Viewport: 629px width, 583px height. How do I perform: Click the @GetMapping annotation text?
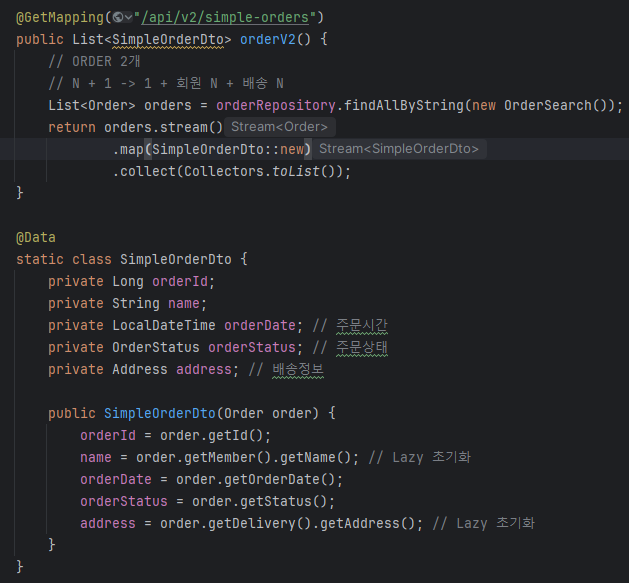pyautogui.click(x=60, y=17)
